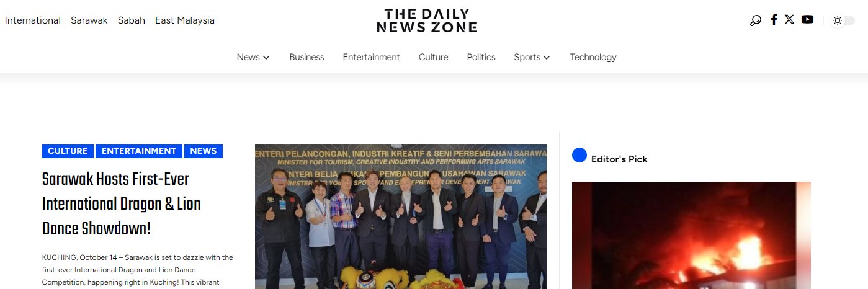The image size is (868, 289).
Task: Open the search magnifier icon
Action: [755, 20]
